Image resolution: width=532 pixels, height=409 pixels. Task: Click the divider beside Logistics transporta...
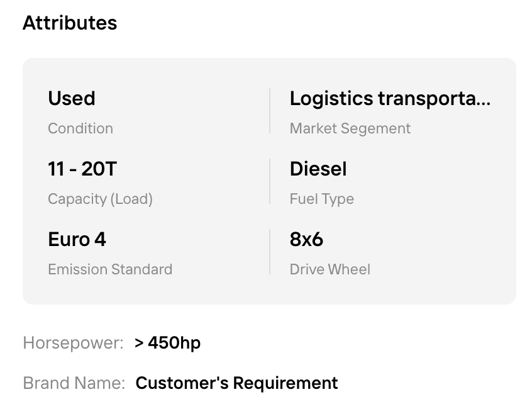point(270,111)
